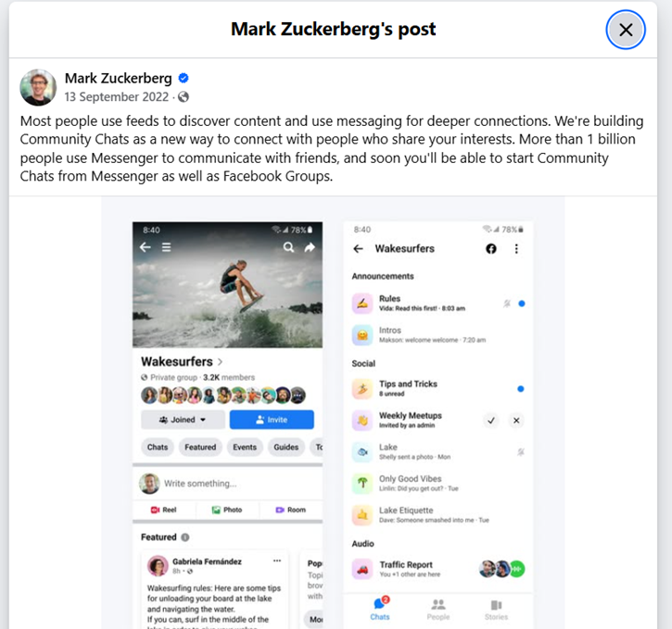Open the three-dot menu in Wakesurfers chat
This screenshot has height=629, width=672.
(x=516, y=249)
